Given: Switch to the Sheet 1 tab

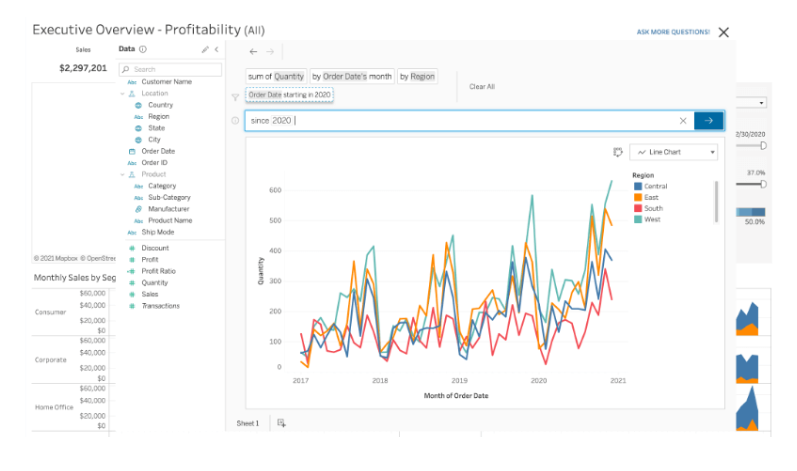Looking at the screenshot, I should (x=247, y=423).
